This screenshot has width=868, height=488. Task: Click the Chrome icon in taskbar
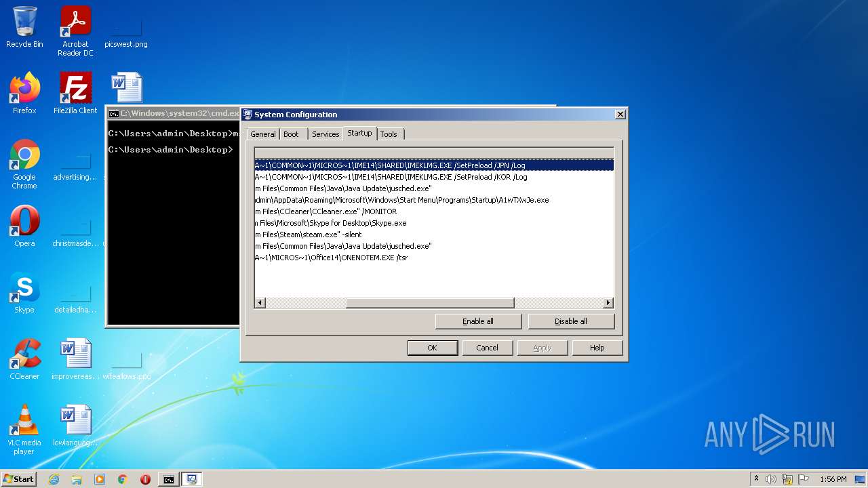point(123,479)
